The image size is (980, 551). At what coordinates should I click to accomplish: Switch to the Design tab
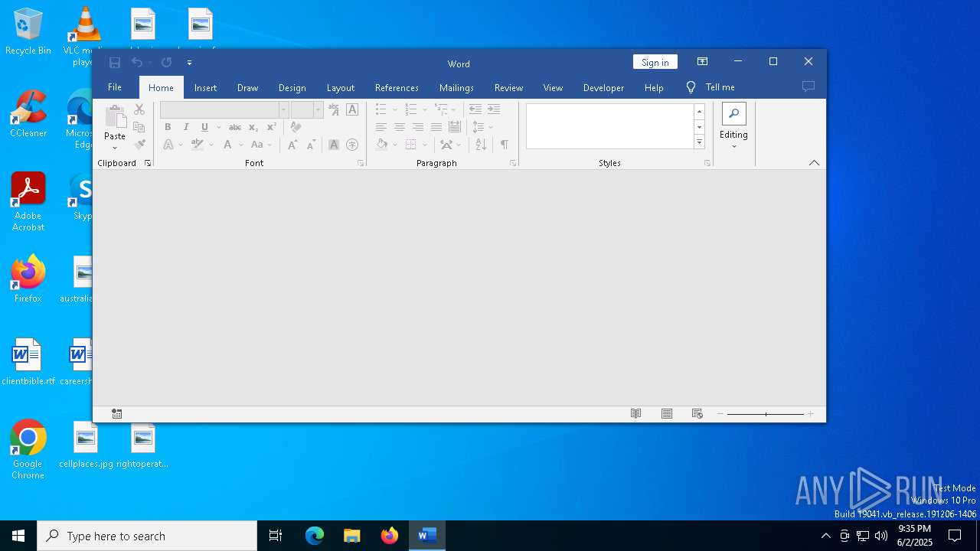coord(292,87)
